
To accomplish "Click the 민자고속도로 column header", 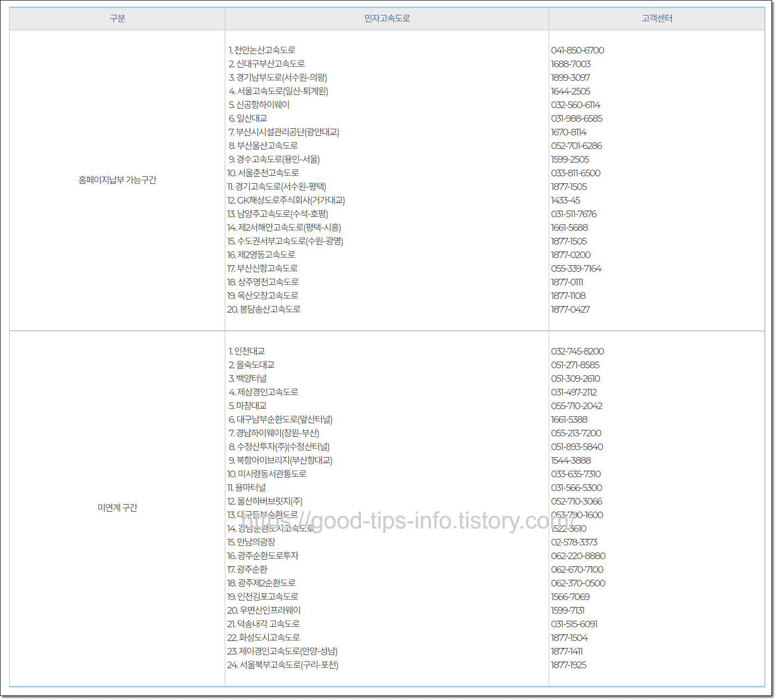I will (387, 19).
